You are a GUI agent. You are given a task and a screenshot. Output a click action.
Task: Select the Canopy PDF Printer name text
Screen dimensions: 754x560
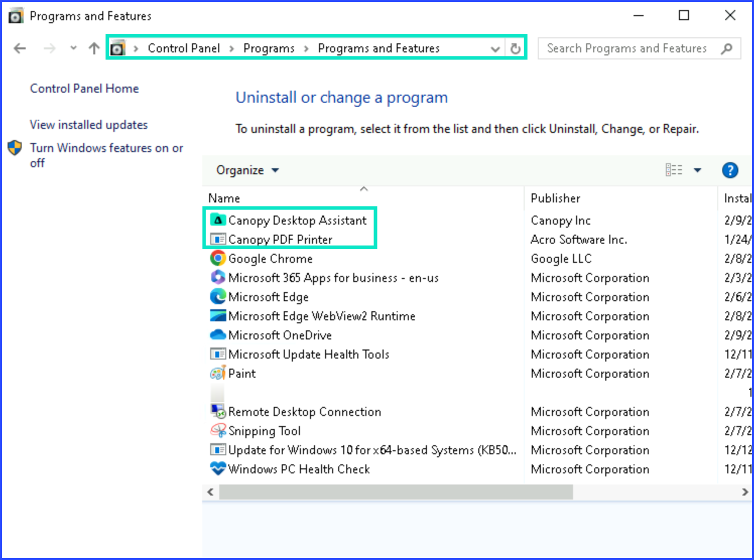[280, 239]
